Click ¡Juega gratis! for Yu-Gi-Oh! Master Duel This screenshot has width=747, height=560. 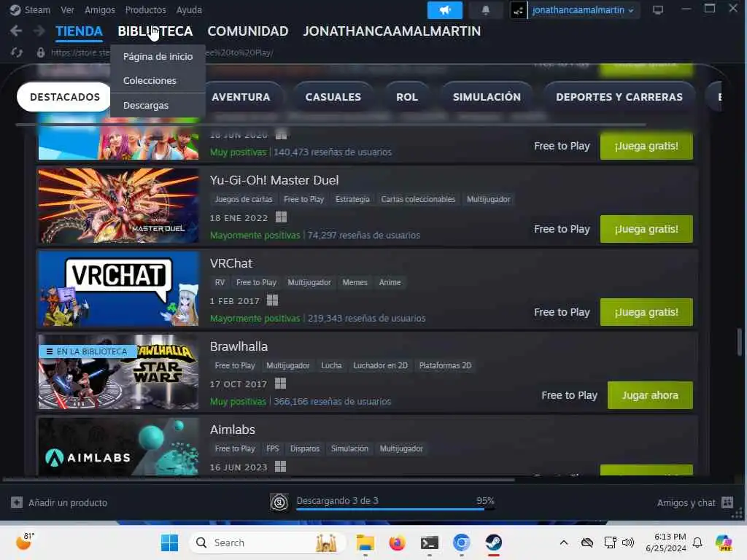(646, 229)
